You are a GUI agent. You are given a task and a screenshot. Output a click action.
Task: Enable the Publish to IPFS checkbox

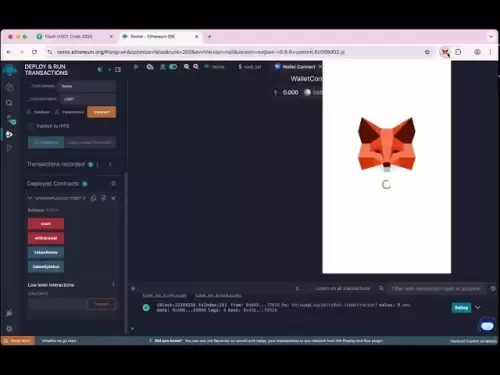point(31,126)
